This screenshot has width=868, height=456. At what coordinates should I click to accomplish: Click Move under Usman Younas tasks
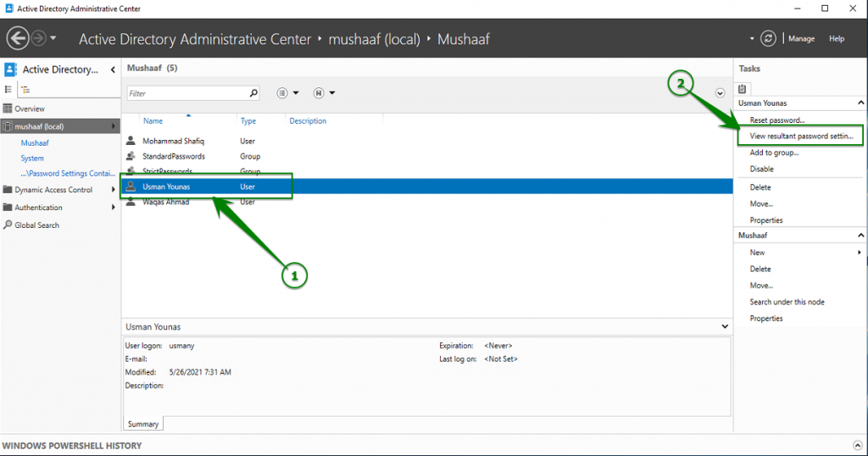tap(761, 204)
